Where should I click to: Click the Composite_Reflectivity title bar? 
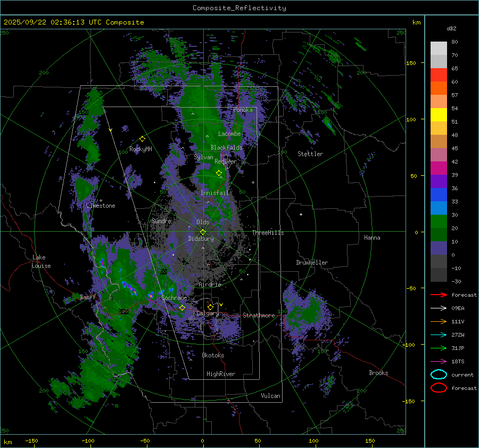click(239, 7)
